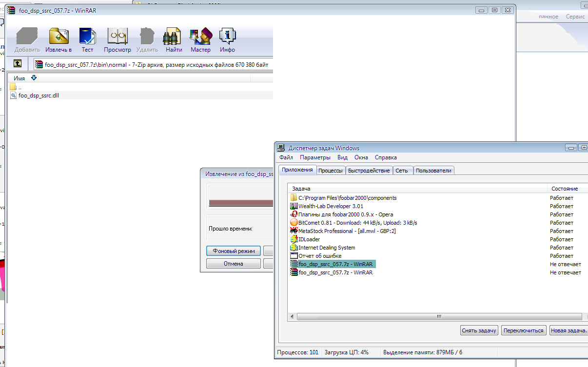The height and width of the screenshot is (367, 588).
Task: Click the MetaStock Professional task icon
Action: click(x=294, y=231)
